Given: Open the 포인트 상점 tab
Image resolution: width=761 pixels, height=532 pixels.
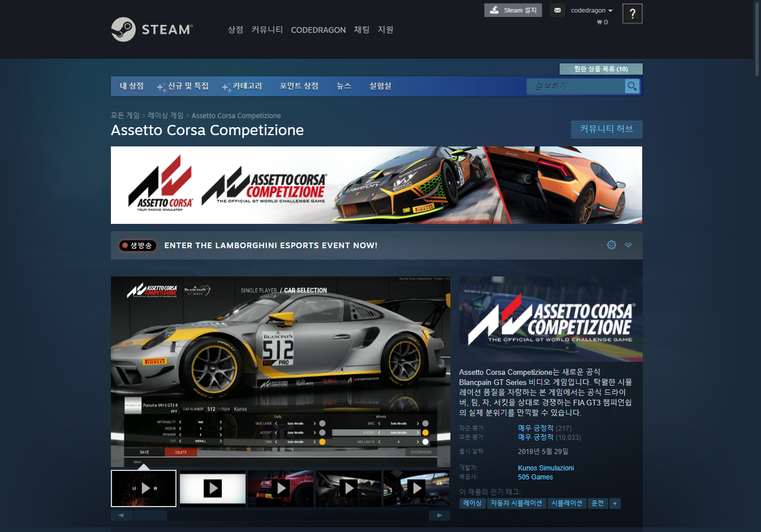Looking at the screenshot, I should coord(299,86).
